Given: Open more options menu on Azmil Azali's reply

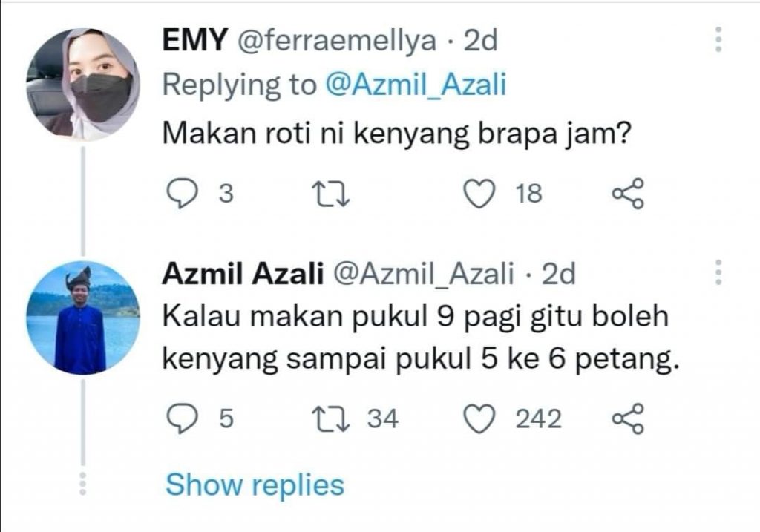Looking at the screenshot, I should point(718,273).
